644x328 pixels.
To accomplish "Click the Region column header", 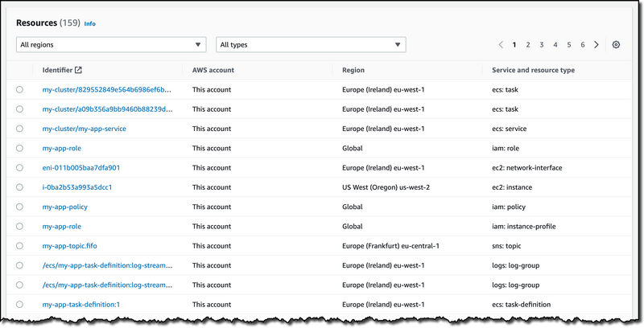I will (353, 71).
